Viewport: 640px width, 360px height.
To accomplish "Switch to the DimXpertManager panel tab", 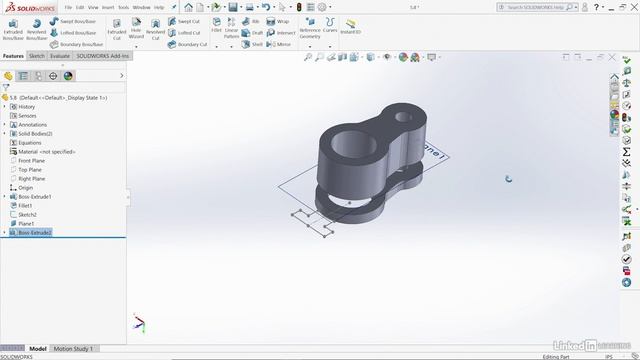I will [53, 76].
